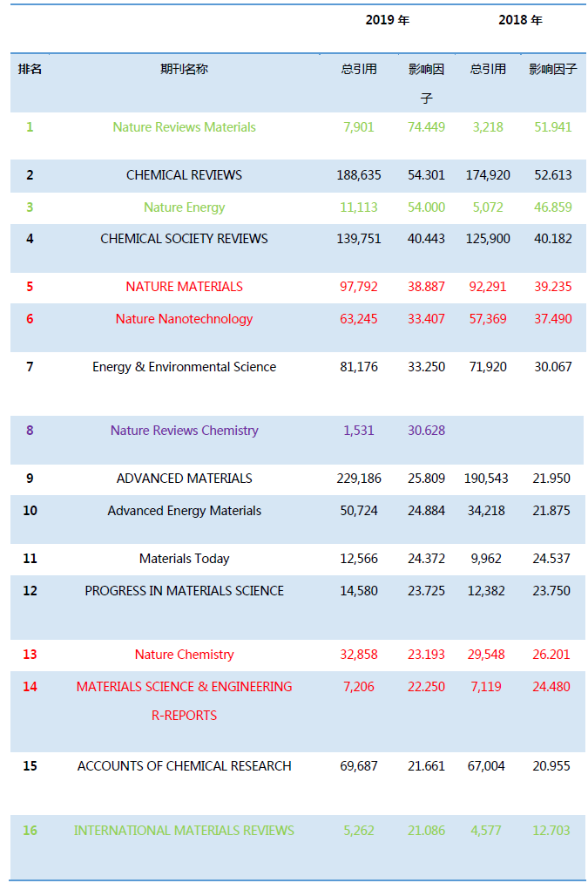Screen dimensions: 588x883
Task: Click the journal name NATURE MATERIALS
Action: (184, 287)
